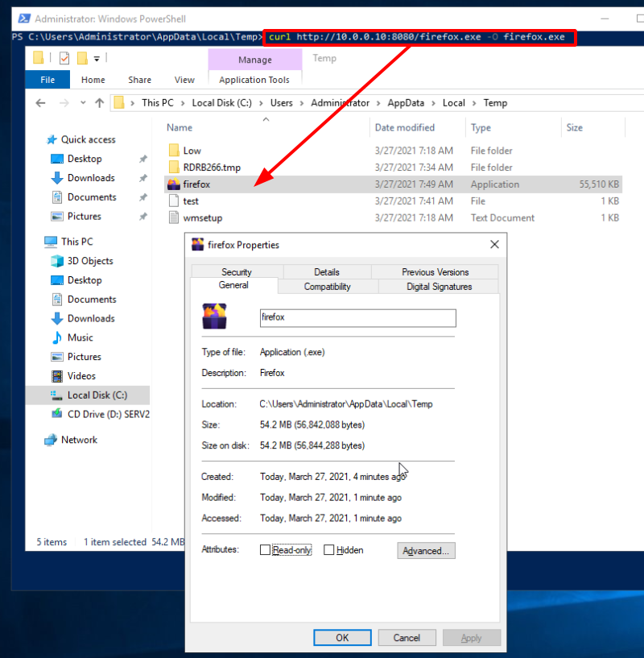Image resolution: width=644 pixels, height=658 pixels.
Task: Open the quick access toolbar dropdown arrow
Action: coord(97,59)
